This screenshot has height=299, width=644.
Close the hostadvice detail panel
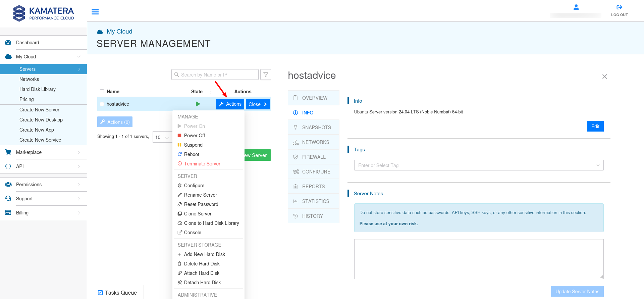click(x=605, y=77)
